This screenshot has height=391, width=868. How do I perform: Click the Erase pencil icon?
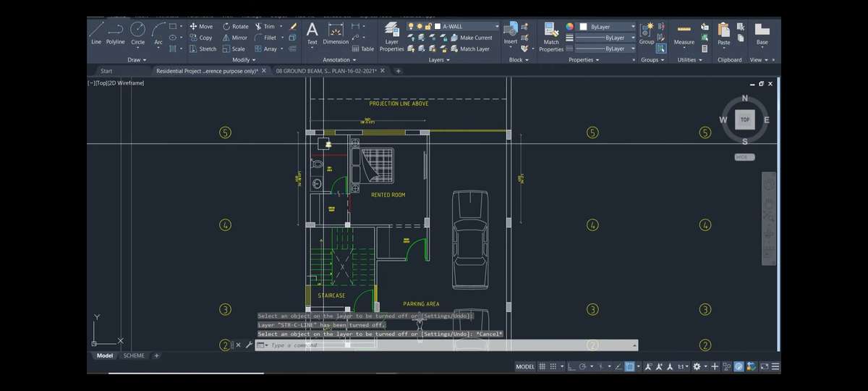click(293, 26)
